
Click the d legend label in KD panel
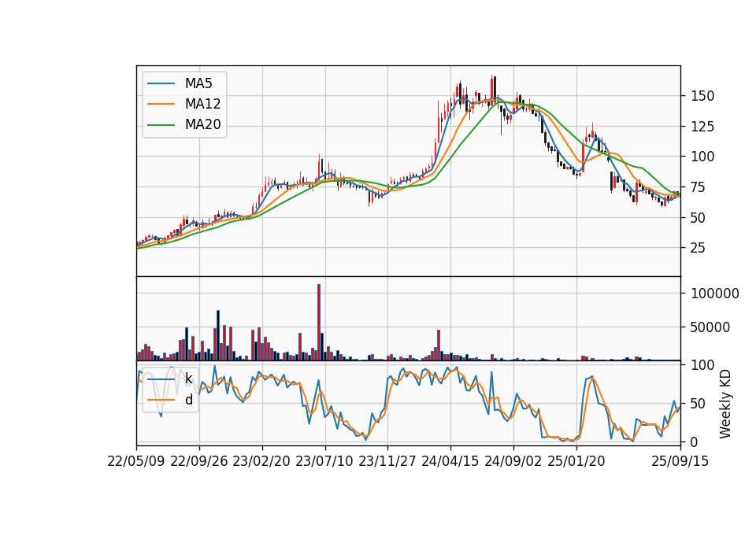pyautogui.click(x=188, y=400)
